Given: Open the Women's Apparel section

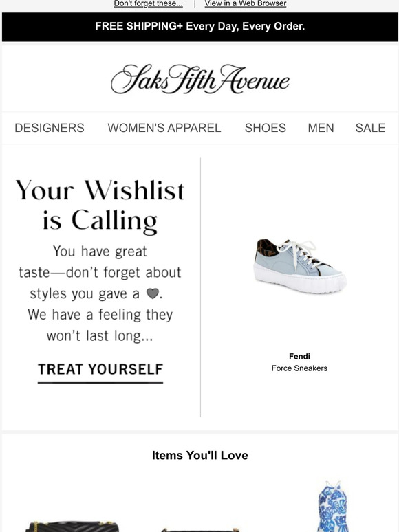Looking at the screenshot, I should point(164,128).
